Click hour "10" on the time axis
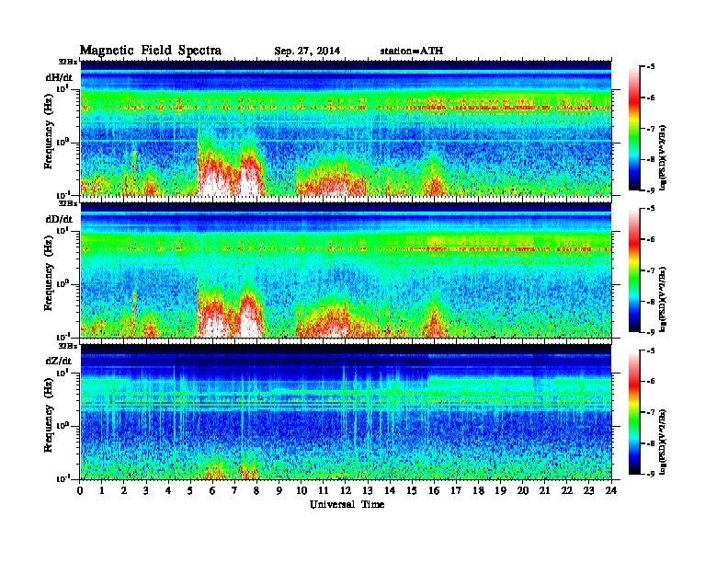The height and width of the screenshot is (563, 728). tap(301, 491)
